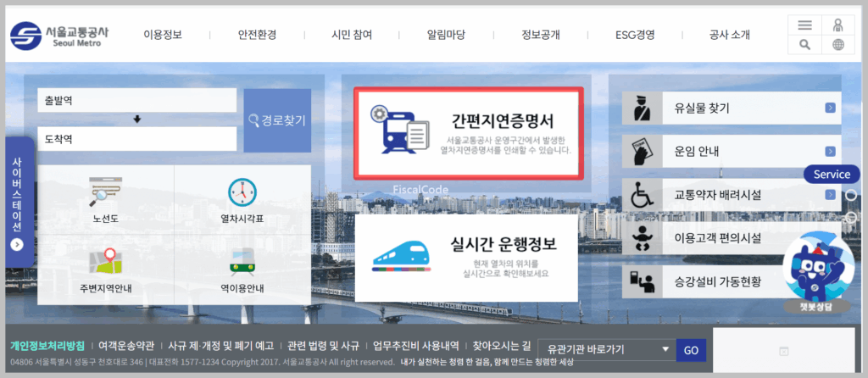Click the elevator icon for 승강설비 가동현황
Screen dimensions: 868x378
(x=643, y=281)
